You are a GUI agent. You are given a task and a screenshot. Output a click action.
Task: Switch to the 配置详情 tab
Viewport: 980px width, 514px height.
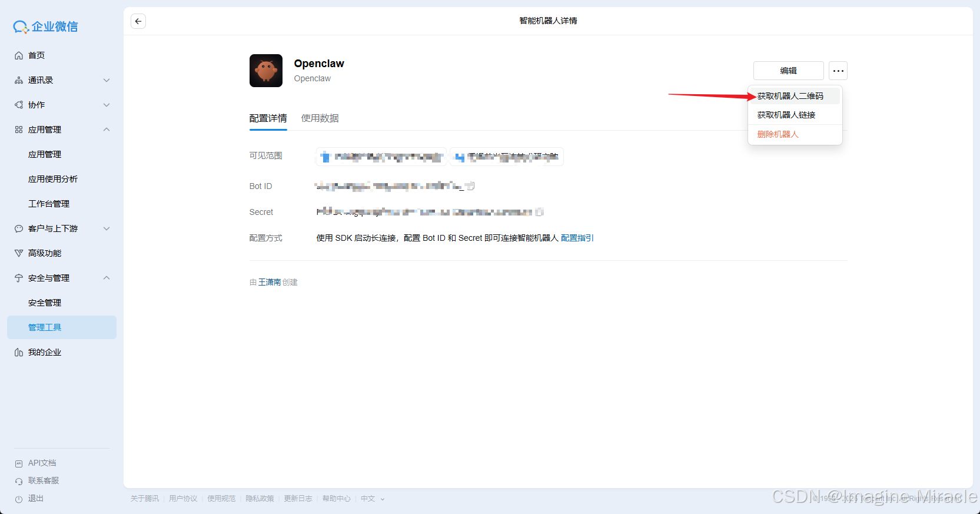point(268,118)
